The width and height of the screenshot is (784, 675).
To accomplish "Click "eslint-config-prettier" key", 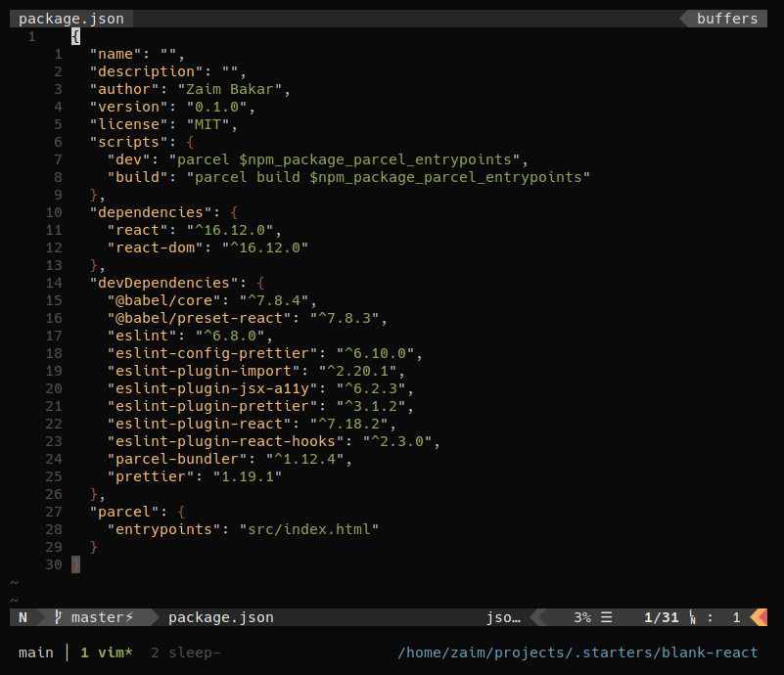I will [x=212, y=353].
